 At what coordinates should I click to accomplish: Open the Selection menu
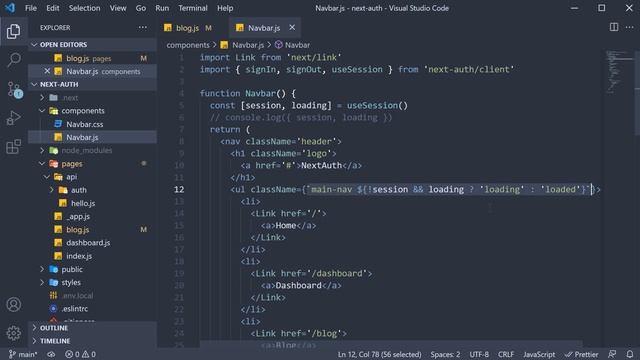coord(84,8)
